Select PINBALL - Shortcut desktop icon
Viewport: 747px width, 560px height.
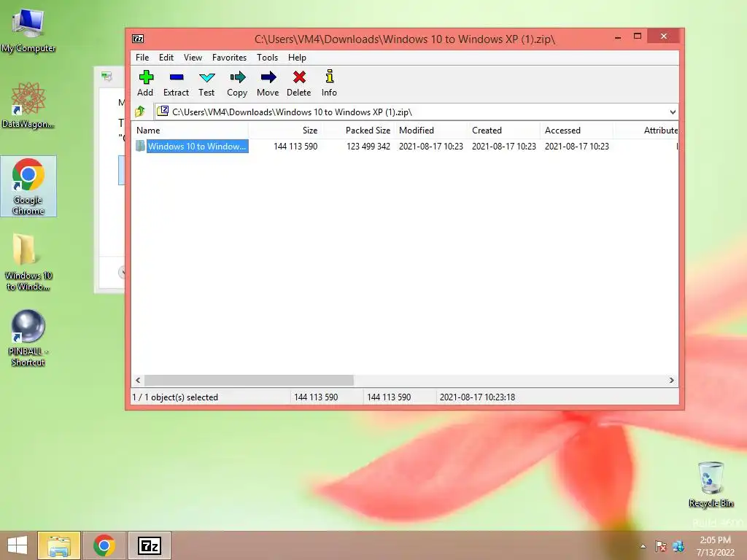pyautogui.click(x=28, y=338)
